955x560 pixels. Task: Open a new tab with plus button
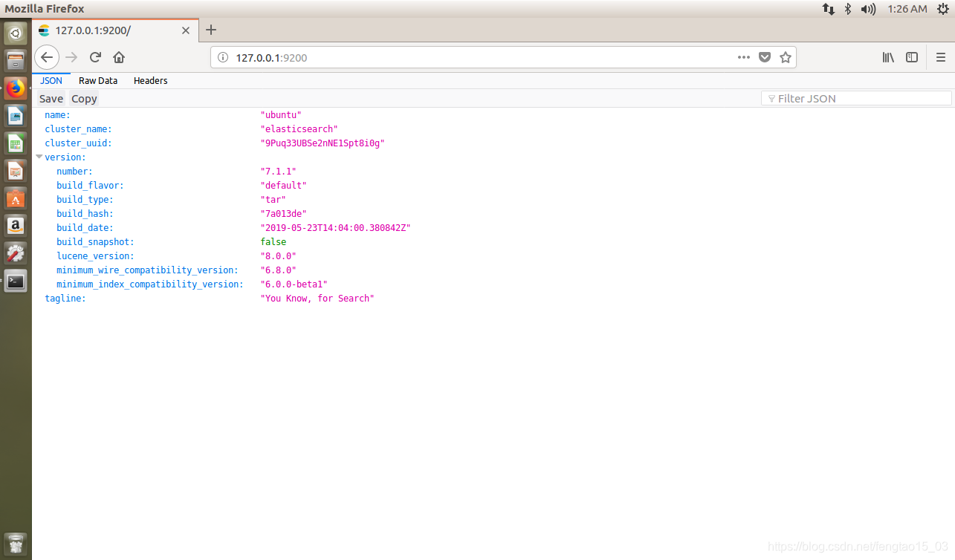pos(211,30)
